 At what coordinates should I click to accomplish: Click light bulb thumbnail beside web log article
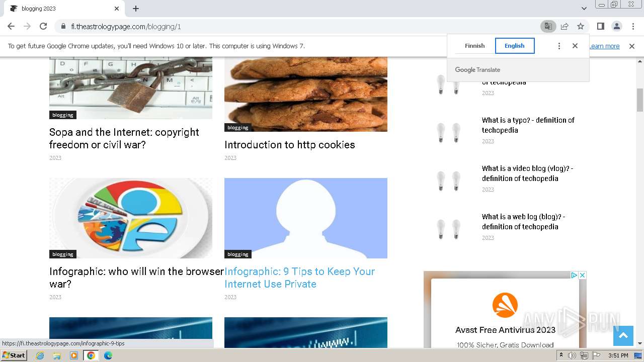click(449, 229)
